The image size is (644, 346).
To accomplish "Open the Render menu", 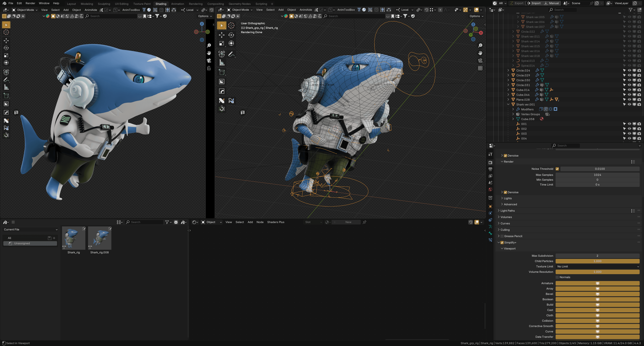I will (30, 3).
